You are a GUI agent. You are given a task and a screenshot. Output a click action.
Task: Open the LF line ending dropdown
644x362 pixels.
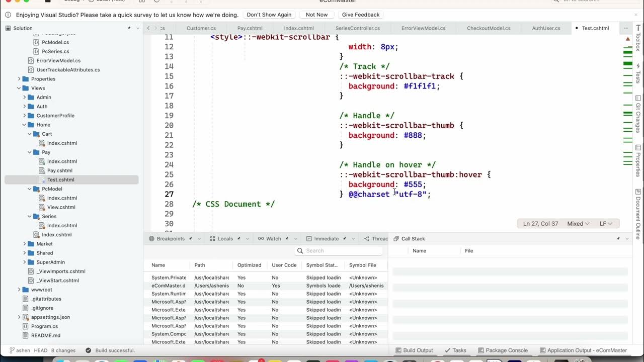[x=606, y=224]
